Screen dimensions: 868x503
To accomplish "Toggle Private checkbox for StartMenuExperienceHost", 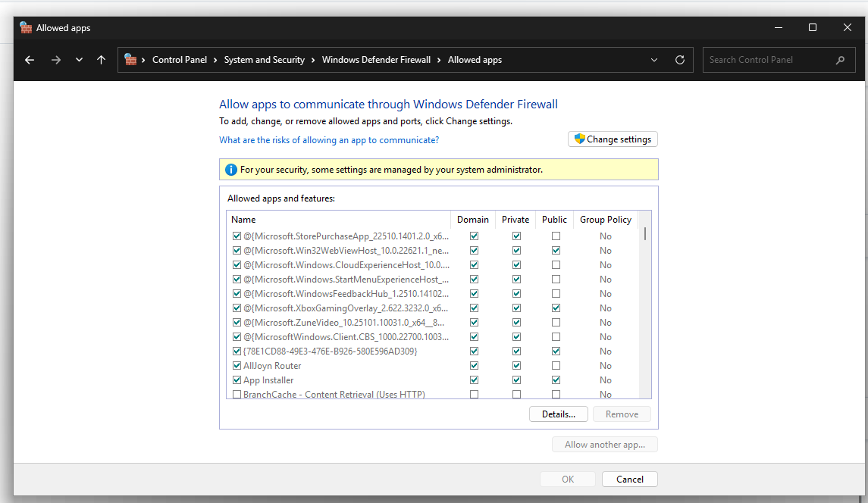I will (516, 280).
